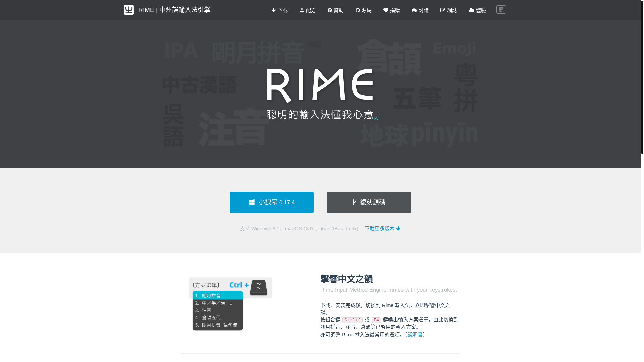
Task: Open the 捐贈 donate menu item
Action: 391,10
